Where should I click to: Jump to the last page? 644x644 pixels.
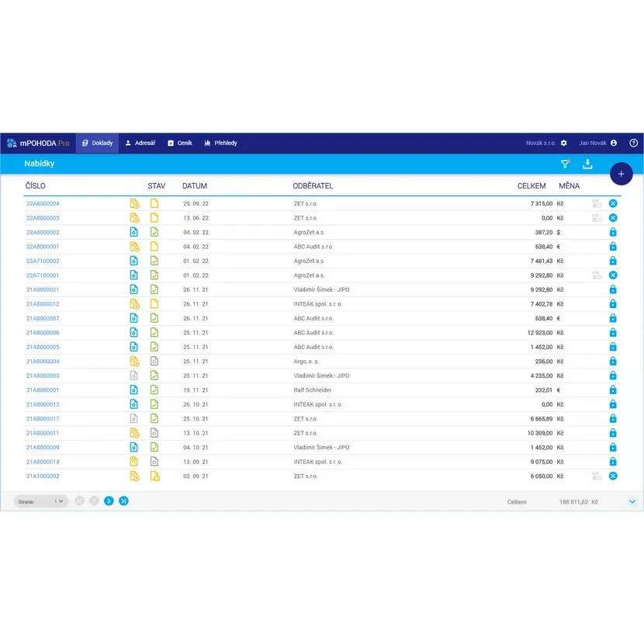pos(123,501)
